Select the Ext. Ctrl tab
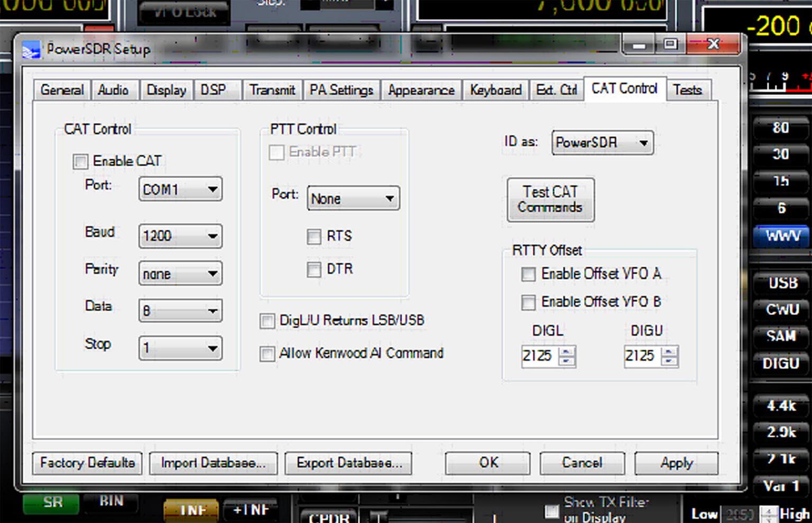The image size is (812, 523). [x=556, y=90]
